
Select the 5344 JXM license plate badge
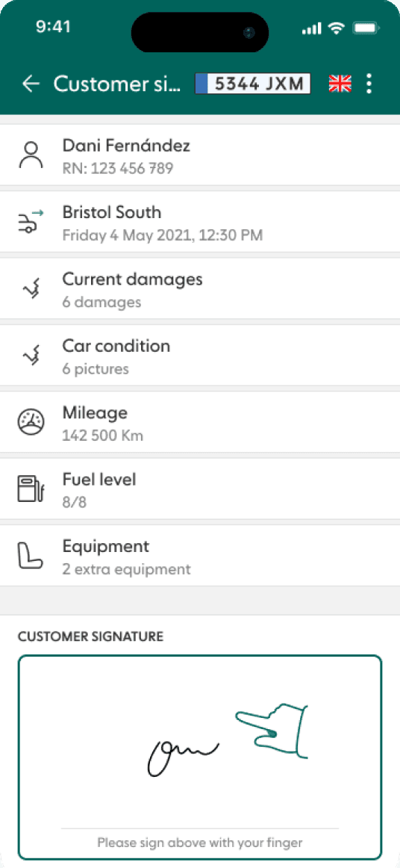tap(253, 84)
